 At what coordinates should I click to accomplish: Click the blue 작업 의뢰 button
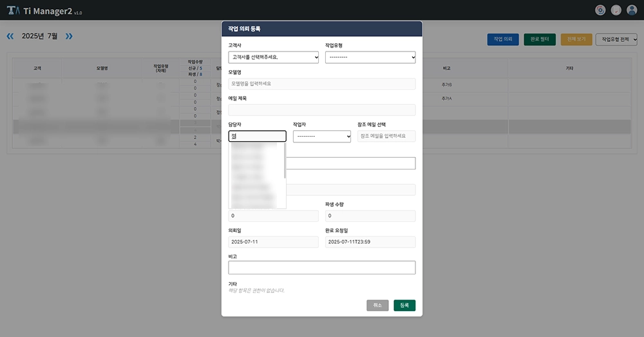pos(503,39)
